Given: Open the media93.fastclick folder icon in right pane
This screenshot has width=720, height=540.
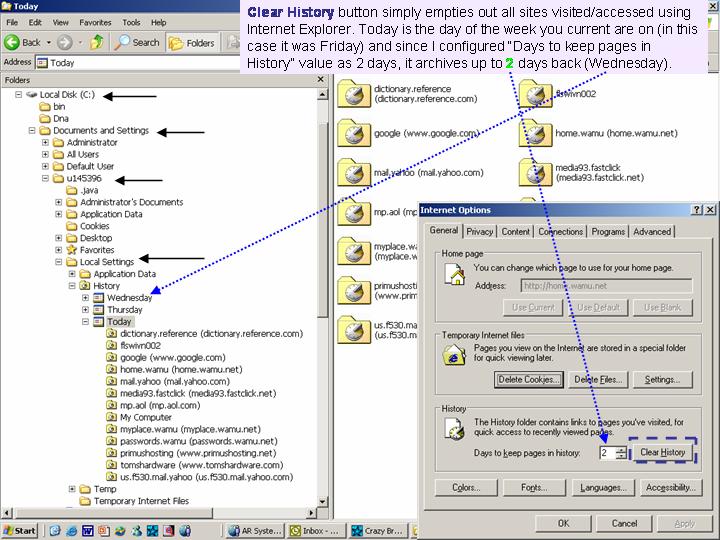Looking at the screenshot, I should (535, 173).
